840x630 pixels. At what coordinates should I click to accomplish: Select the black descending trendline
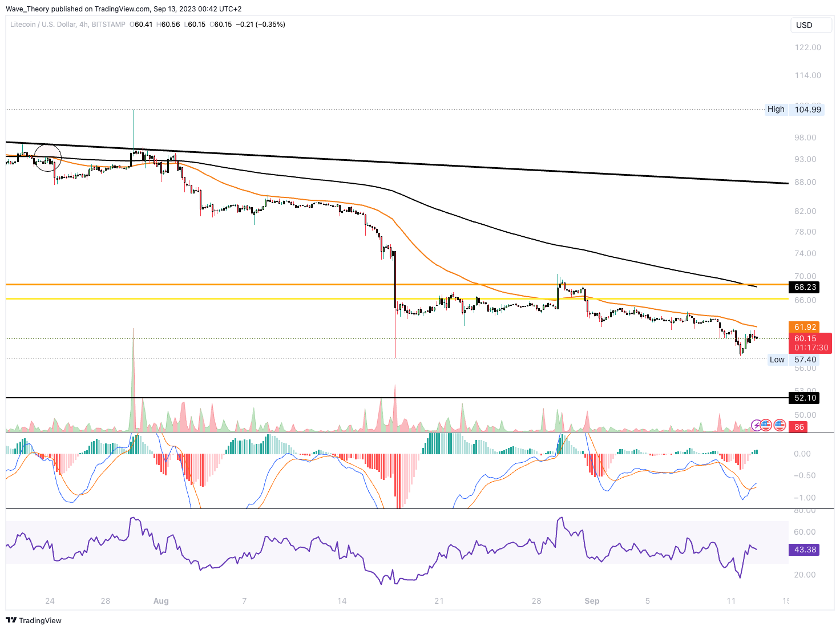(x=397, y=163)
